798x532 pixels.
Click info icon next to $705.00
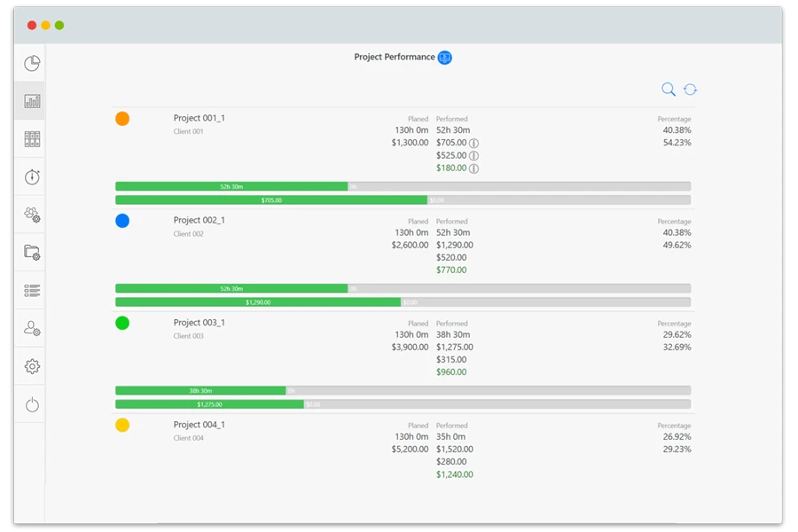(x=473, y=143)
